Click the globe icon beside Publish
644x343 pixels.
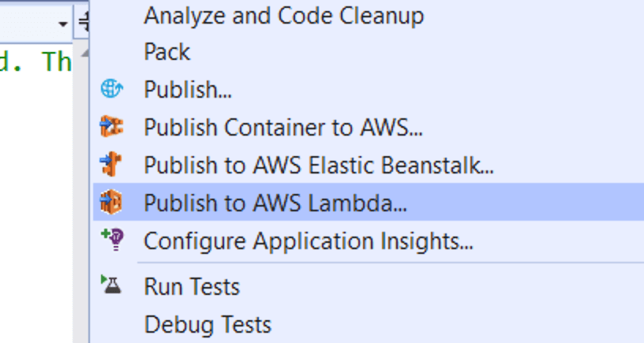coord(111,88)
